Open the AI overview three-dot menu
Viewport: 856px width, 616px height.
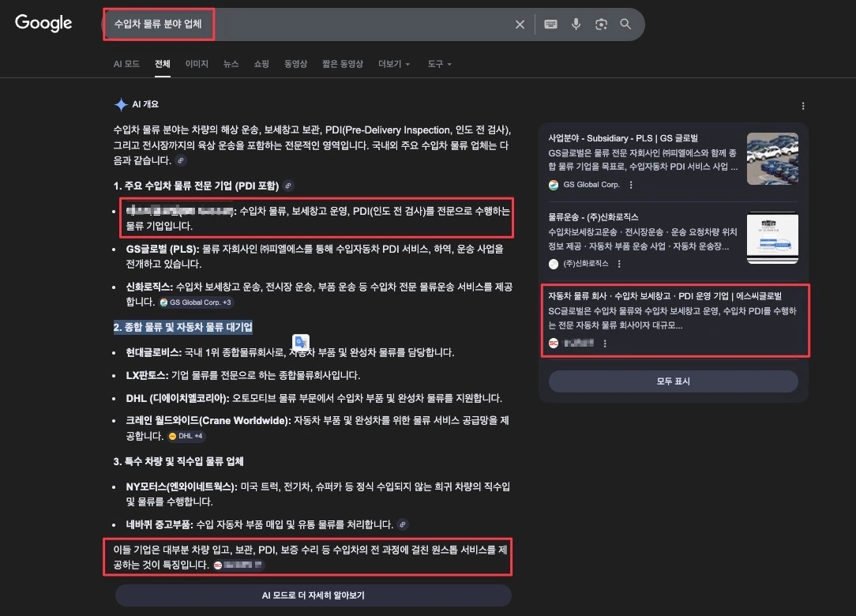[x=803, y=105]
